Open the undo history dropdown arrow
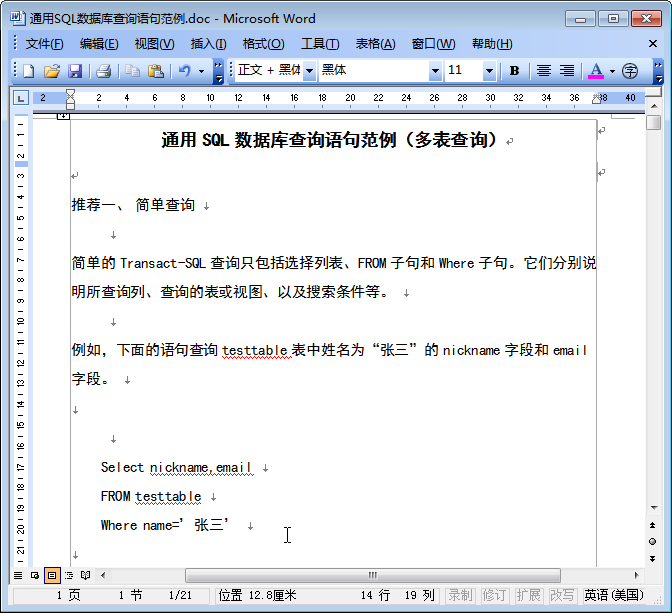Image resolution: width=672 pixels, height=613 pixels. click(x=201, y=71)
